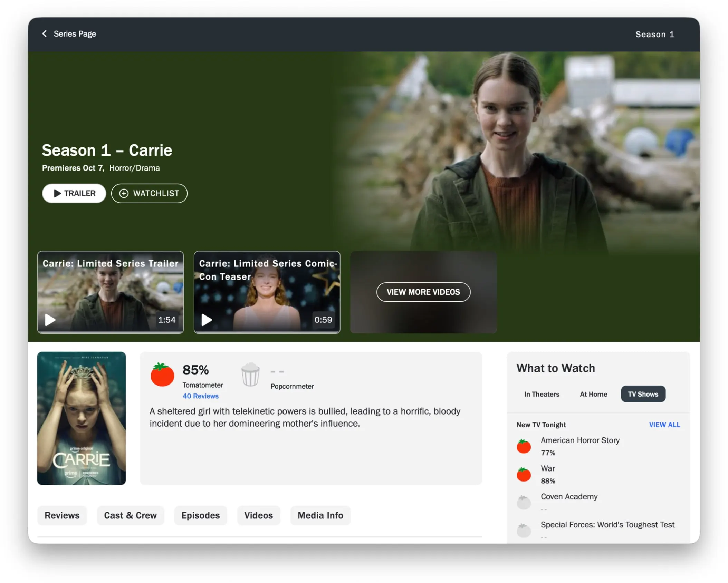Screen dimensions: 728x583
Task: Open Carrie: Limited Series Trailer thumbnail title
Action: coord(111,263)
